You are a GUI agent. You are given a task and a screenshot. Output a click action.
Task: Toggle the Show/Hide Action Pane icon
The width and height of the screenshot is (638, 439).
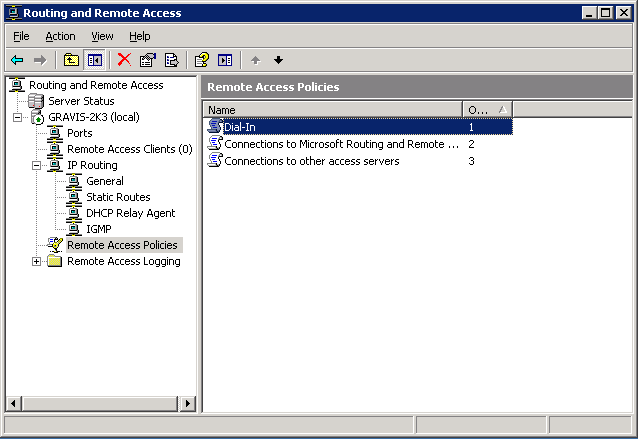pyautogui.click(x=225, y=60)
